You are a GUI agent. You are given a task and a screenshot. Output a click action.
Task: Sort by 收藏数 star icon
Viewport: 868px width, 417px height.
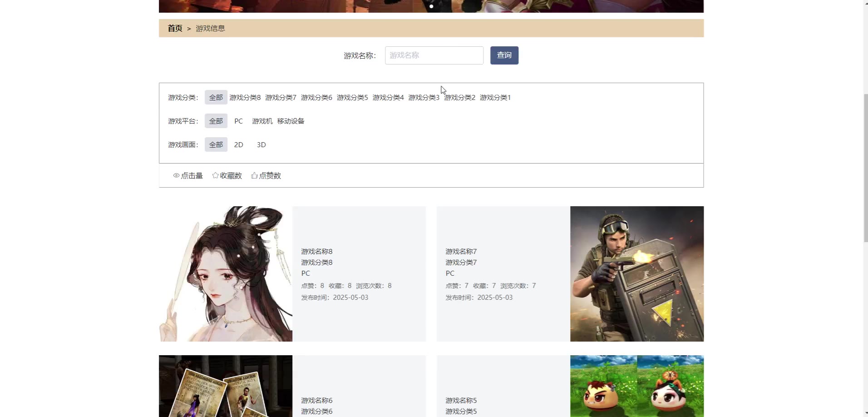(x=215, y=175)
